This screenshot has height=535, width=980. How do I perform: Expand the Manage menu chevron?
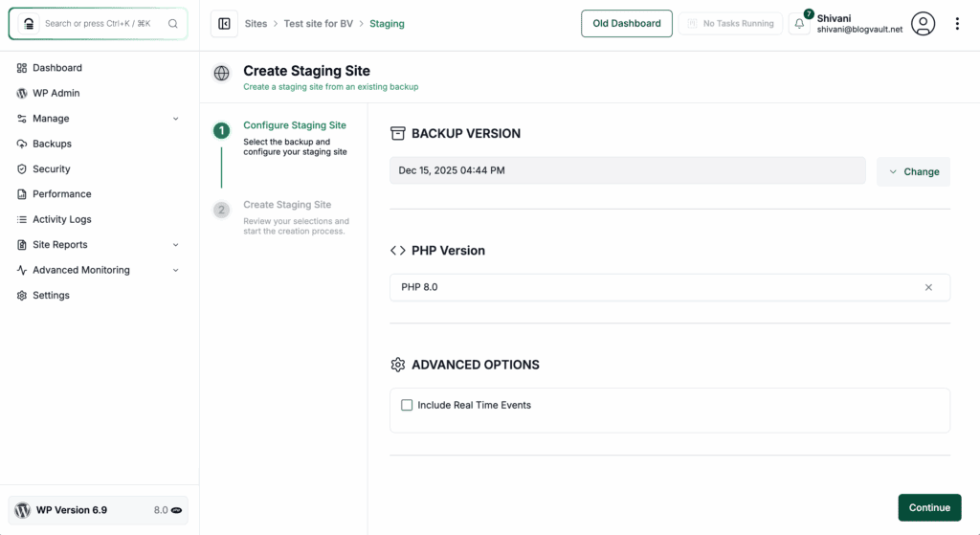pos(176,119)
